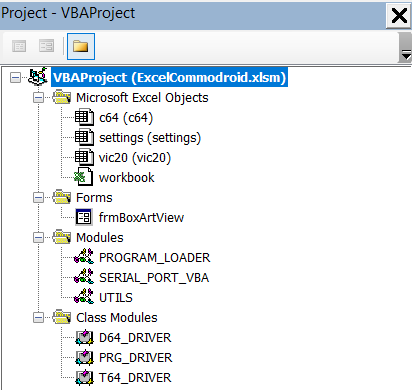Image resolution: width=412 pixels, height=390 pixels.
Task: Close the Project Explorer pane
Action: (399, 16)
